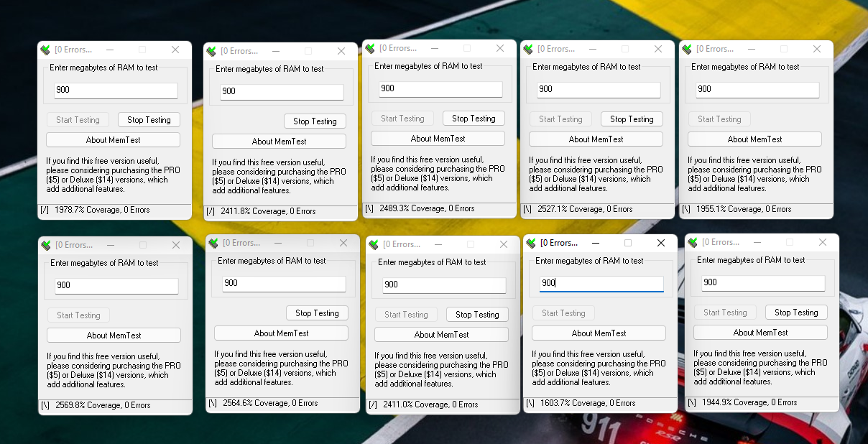The height and width of the screenshot is (444, 868).
Task: Open About MemTest in the 1978.7% Coverage window
Action: tap(114, 140)
